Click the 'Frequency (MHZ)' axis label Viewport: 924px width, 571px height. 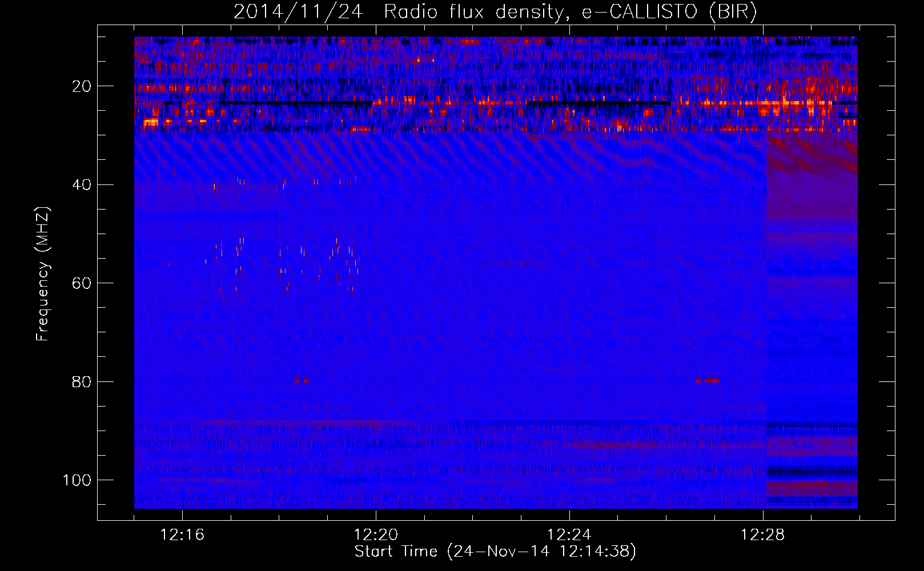point(43,274)
